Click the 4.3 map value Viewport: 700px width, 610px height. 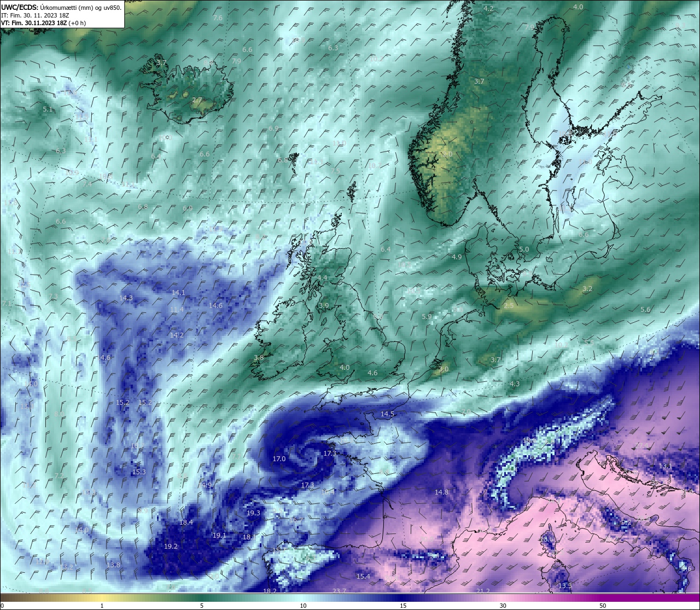[515, 384]
